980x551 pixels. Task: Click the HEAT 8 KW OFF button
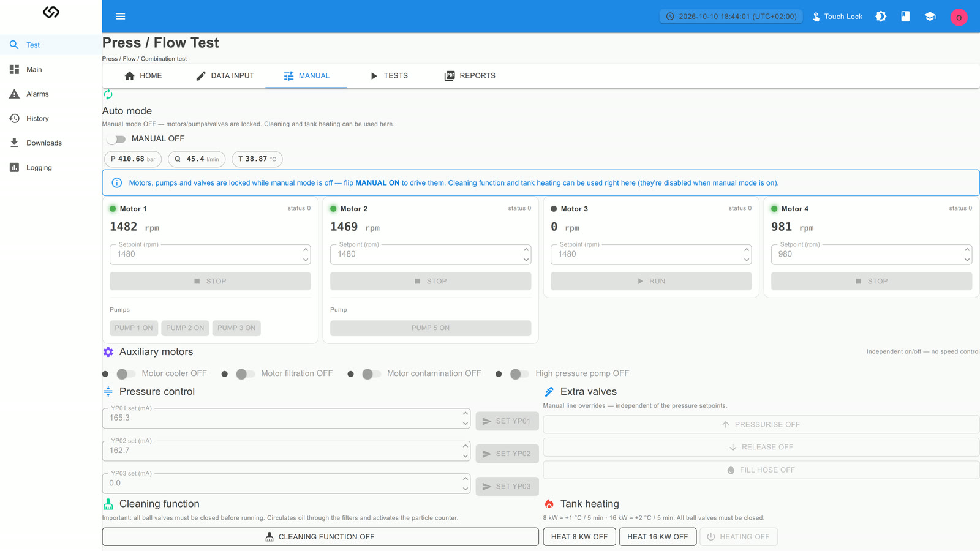[579, 537]
